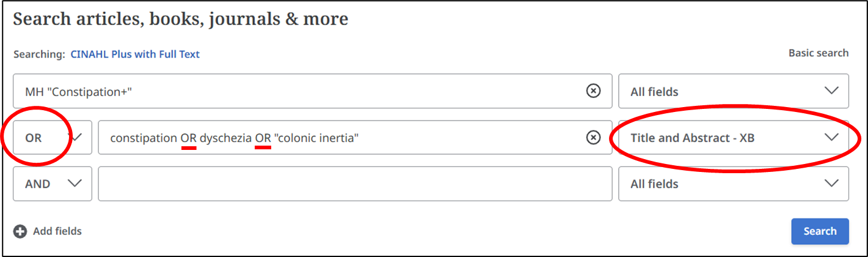Screen dimensions: 868x257
Task: Click into the MH "Constipation+" text field
Action: pyautogui.click(x=299, y=91)
